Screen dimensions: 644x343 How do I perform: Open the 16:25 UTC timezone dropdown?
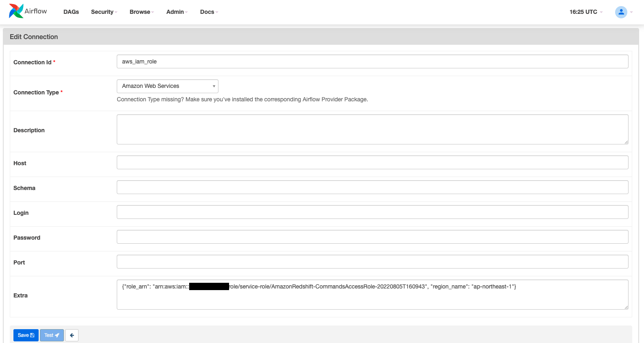coord(586,12)
